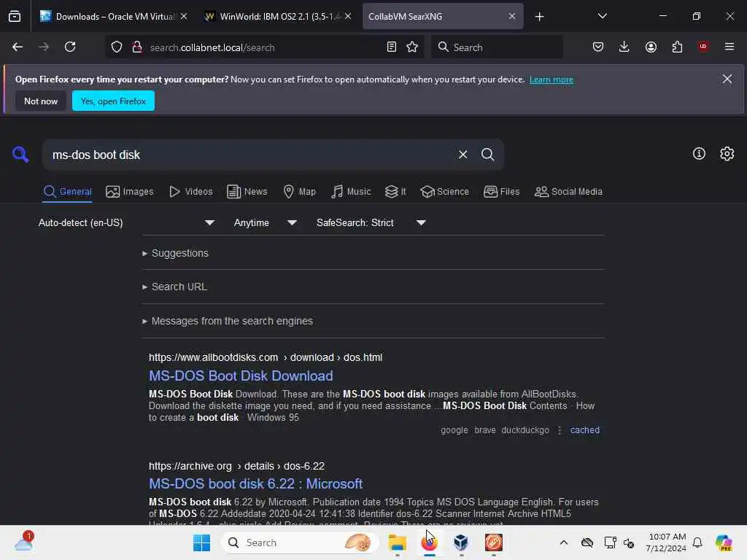Click the uBlock Origin toolbar icon
This screenshot has width=747, height=560.
[703, 47]
